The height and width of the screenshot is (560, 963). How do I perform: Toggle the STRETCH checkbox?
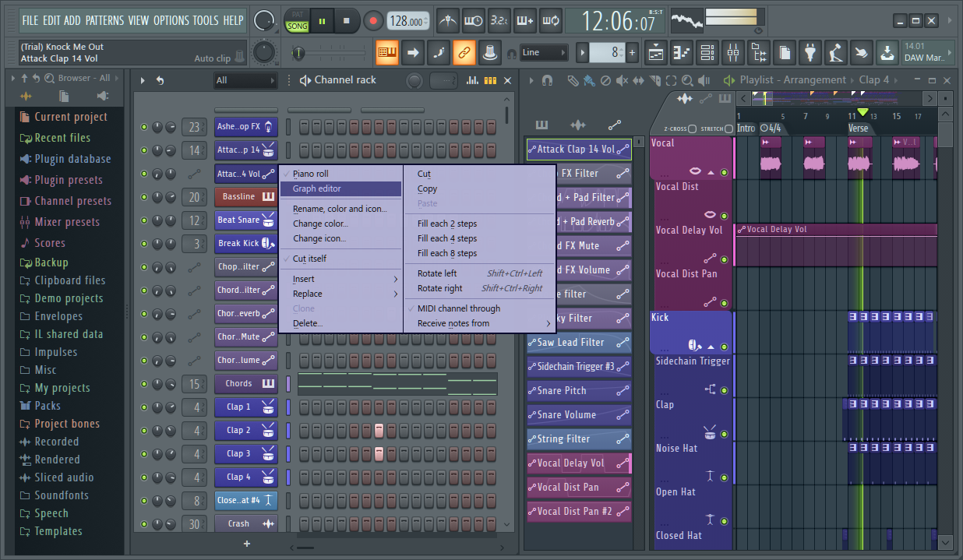[728, 129]
